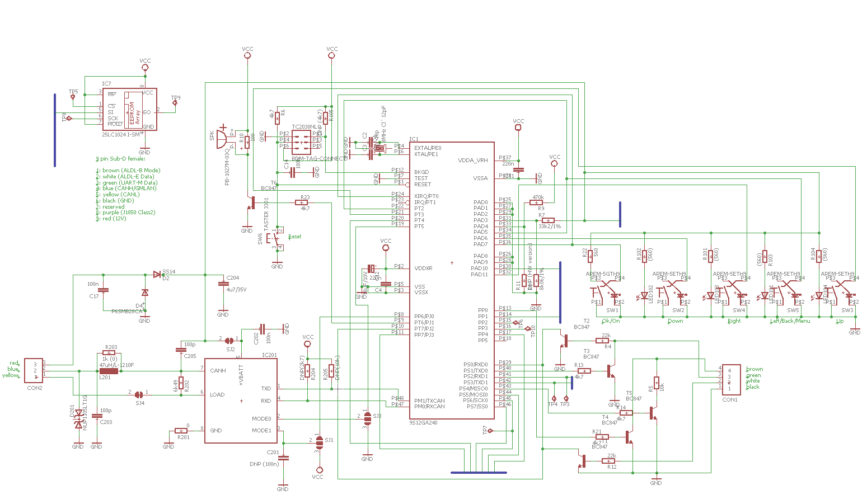Select the 'yellow (CANL)' note line

click(x=118, y=195)
